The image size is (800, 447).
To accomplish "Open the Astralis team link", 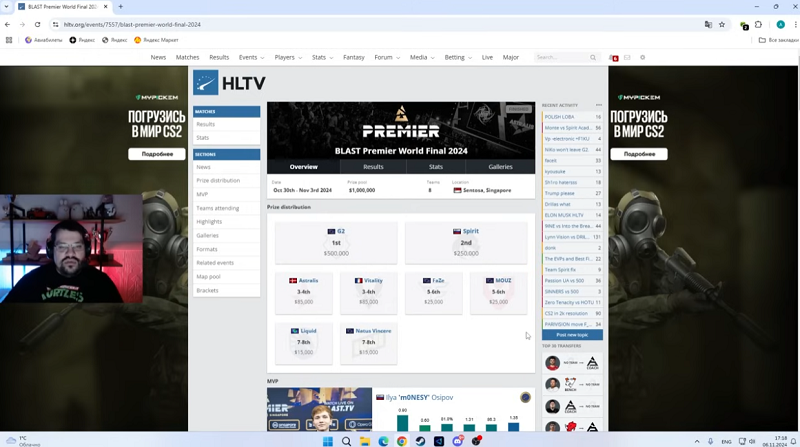I will [x=308, y=281].
